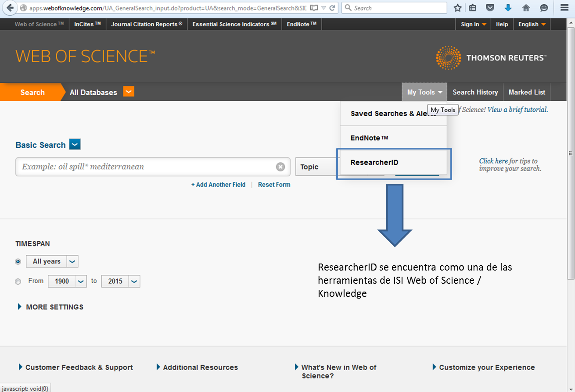
Task: Open the English language dropdown
Action: click(x=532, y=25)
